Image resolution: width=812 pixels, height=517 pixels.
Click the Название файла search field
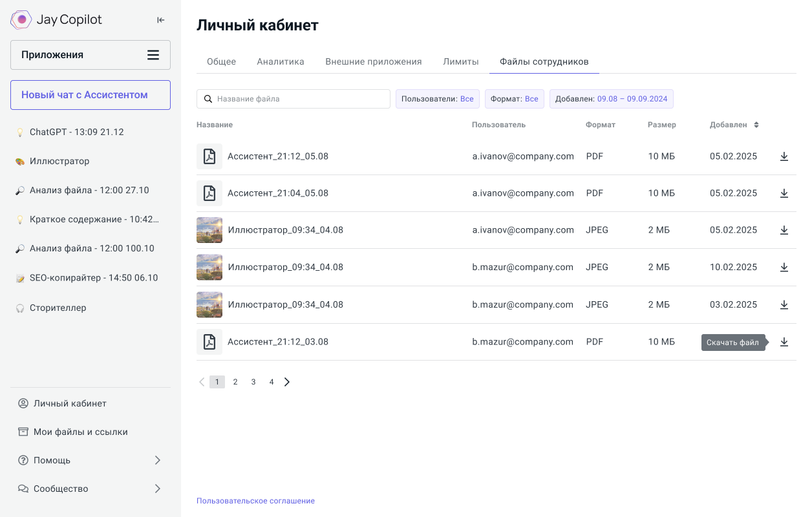301,99
